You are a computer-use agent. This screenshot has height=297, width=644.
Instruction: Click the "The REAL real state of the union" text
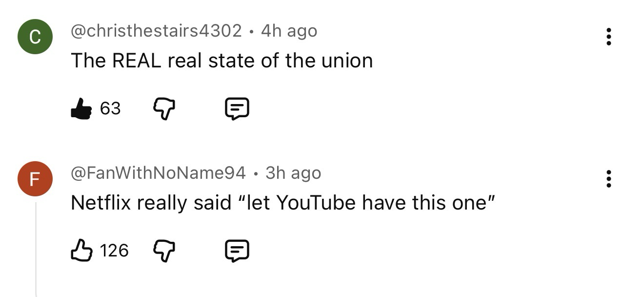[x=221, y=61]
